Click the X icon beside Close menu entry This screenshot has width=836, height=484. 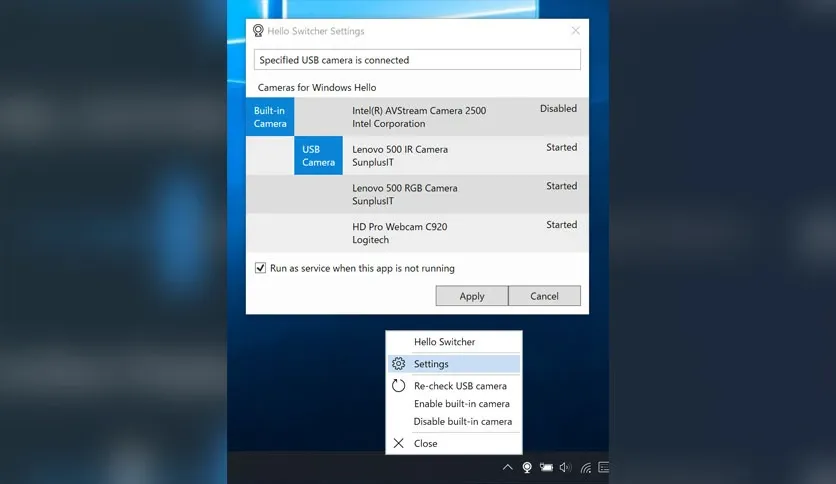(398, 443)
